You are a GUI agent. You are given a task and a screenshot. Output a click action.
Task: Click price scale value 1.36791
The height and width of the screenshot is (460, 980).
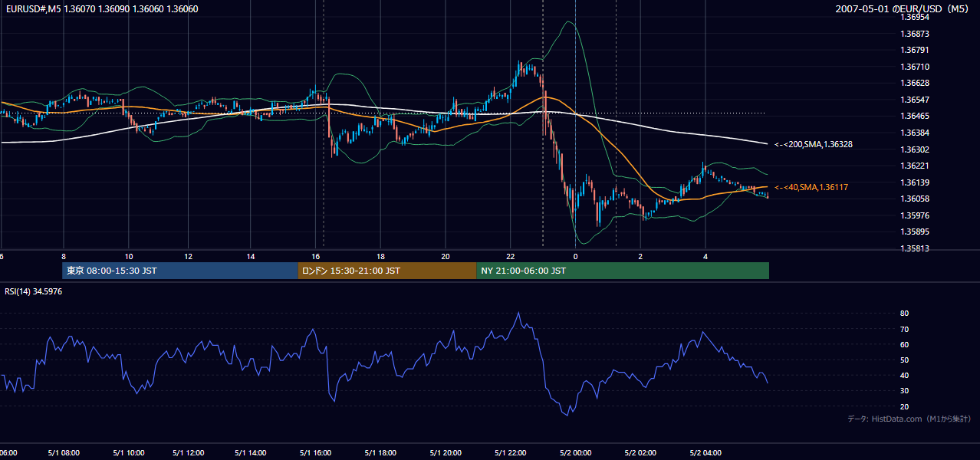[x=915, y=50]
